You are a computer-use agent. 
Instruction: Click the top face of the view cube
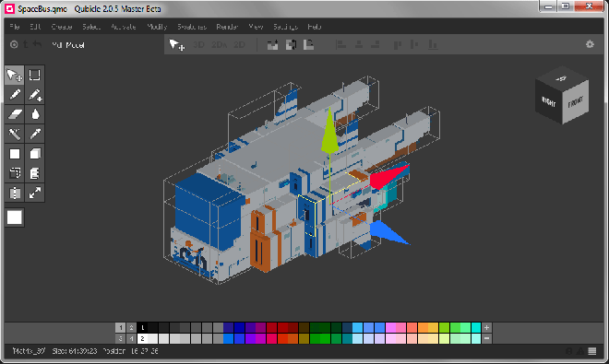[x=562, y=78]
